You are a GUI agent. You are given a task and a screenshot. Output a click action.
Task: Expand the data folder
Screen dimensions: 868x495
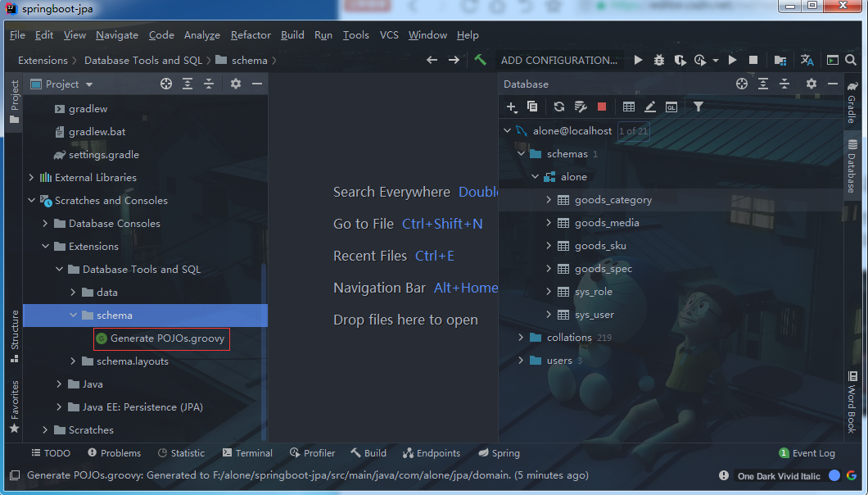coord(73,292)
